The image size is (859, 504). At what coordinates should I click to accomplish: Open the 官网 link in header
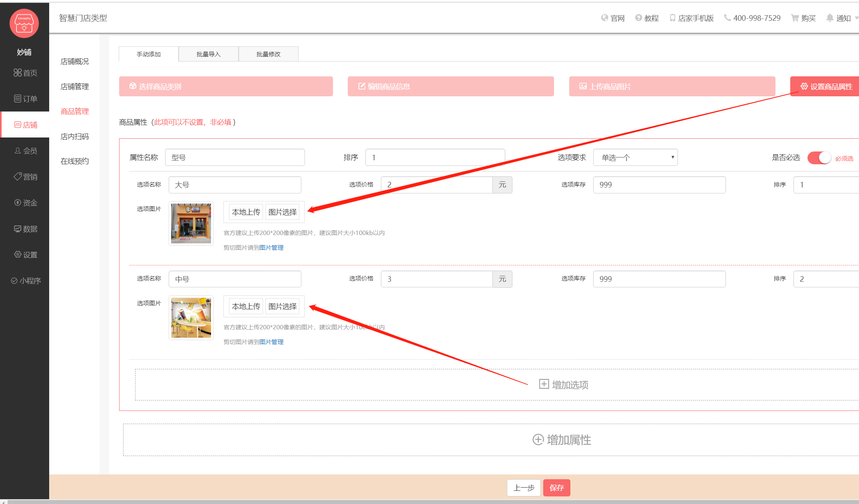[x=613, y=18]
